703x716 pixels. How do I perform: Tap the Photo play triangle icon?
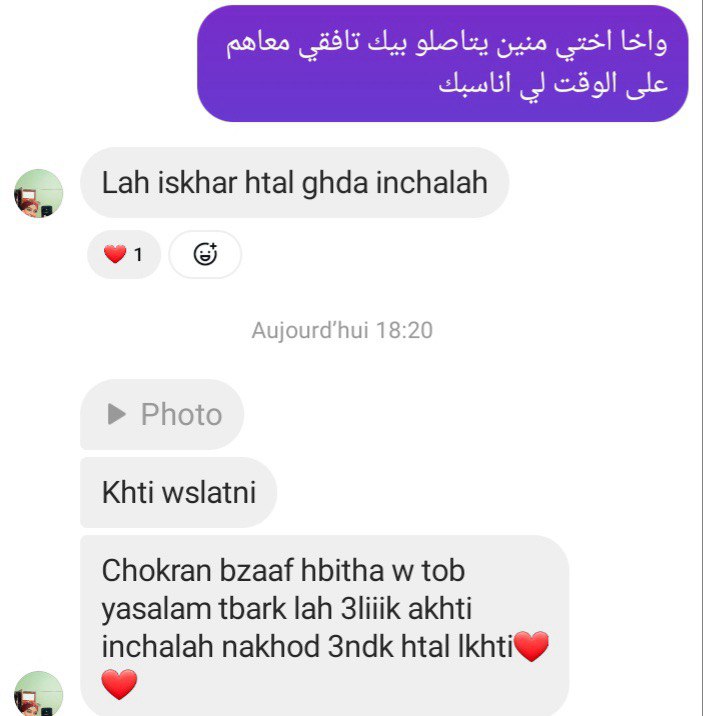116,414
